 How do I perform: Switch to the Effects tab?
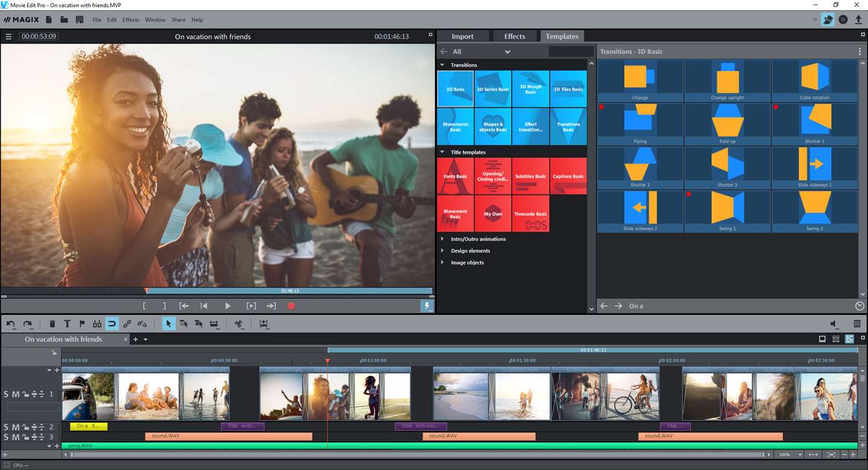pyautogui.click(x=514, y=36)
